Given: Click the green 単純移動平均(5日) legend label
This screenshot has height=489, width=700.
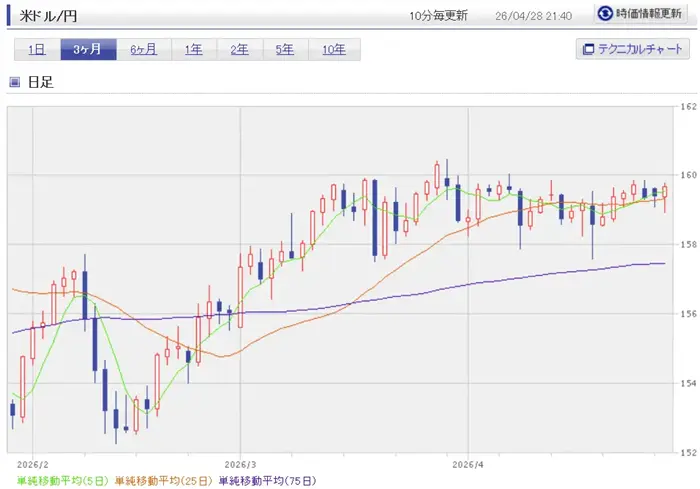Looking at the screenshot, I should [62, 481].
